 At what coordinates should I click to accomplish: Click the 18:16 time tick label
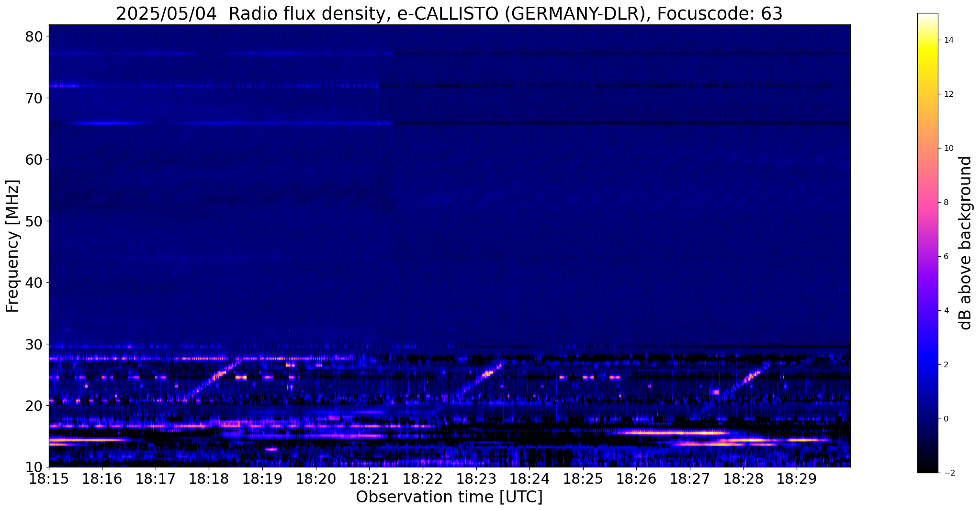(102, 478)
